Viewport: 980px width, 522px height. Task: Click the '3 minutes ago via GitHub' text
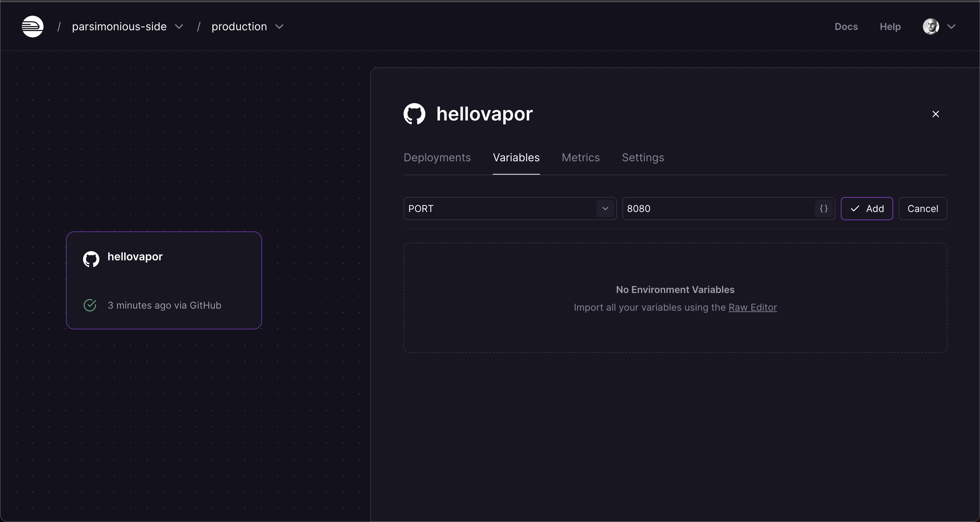click(x=164, y=305)
